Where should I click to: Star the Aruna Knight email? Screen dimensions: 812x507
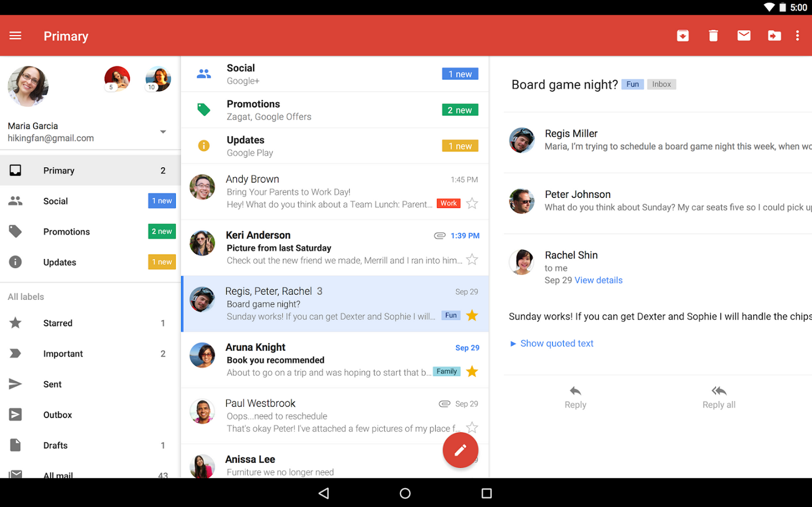coord(473,371)
